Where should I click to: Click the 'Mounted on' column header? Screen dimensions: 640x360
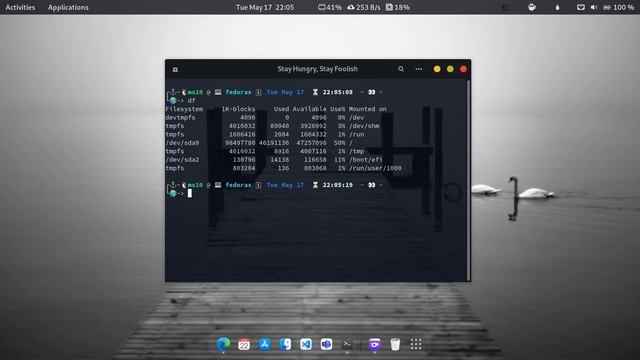coord(367,109)
